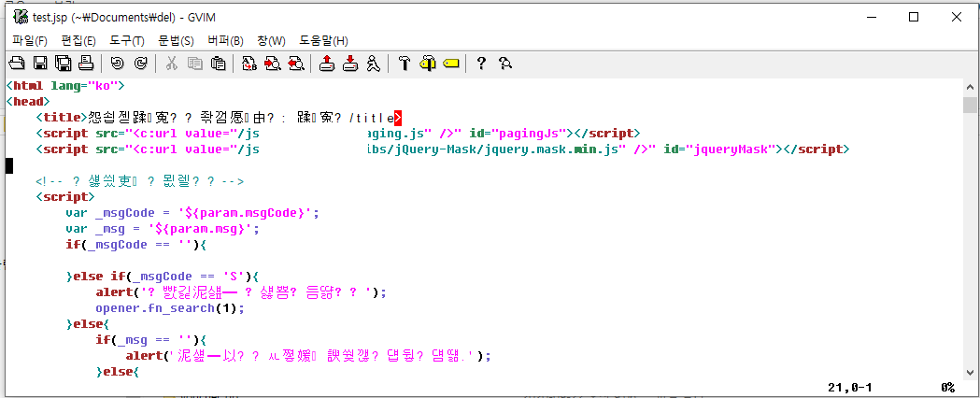Build the tags file with the ctags icon
Image resolution: width=980 pixels, height=398 pixels.
[428, 64]
